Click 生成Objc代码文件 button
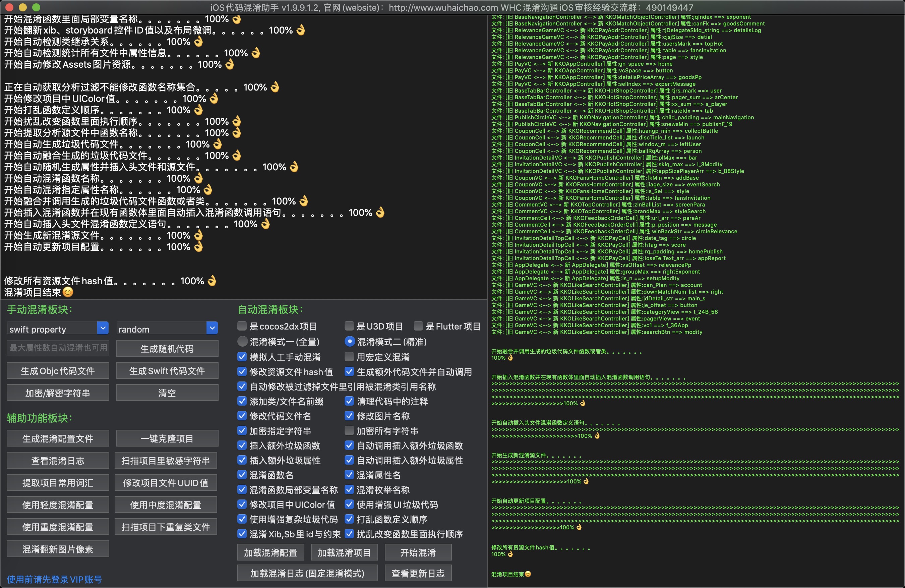This screenshot has width=905, height=588. (58, 370)
